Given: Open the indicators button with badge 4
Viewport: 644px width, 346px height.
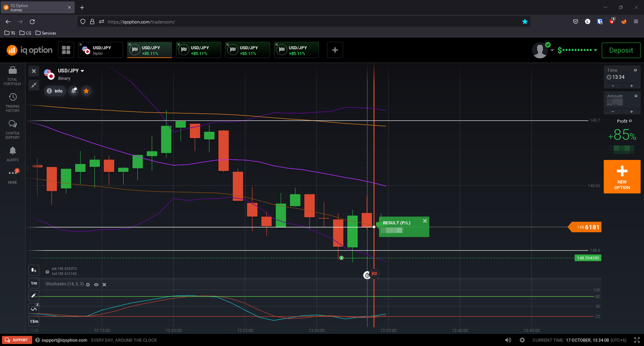Looking at the screenshot, I should click(34, 308).
